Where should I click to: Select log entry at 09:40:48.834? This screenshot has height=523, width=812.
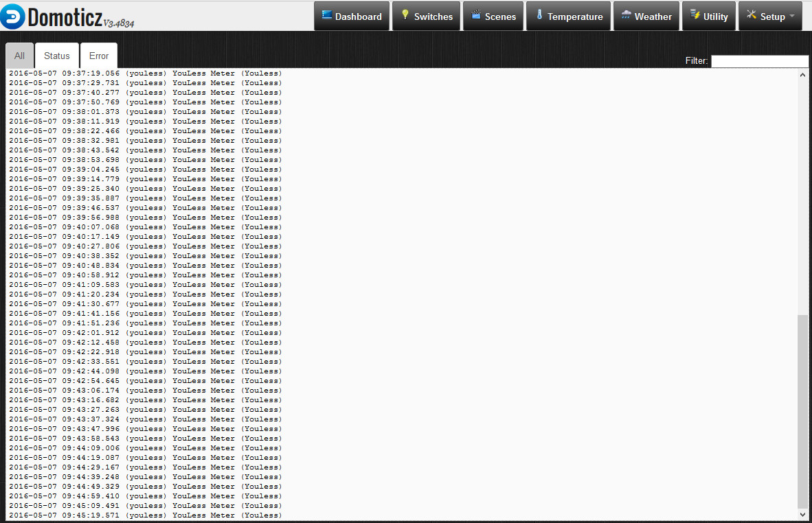pyautogui.click(x=146, y=266)
